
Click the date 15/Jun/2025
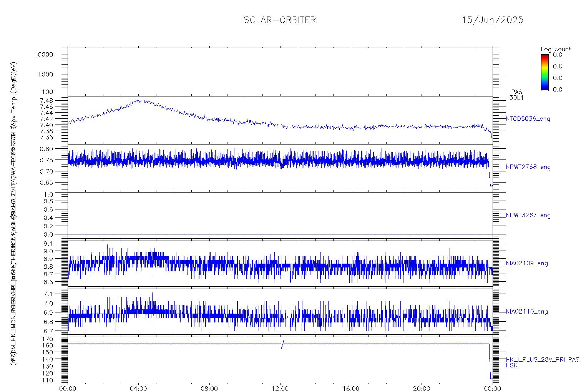coord(492,20)
